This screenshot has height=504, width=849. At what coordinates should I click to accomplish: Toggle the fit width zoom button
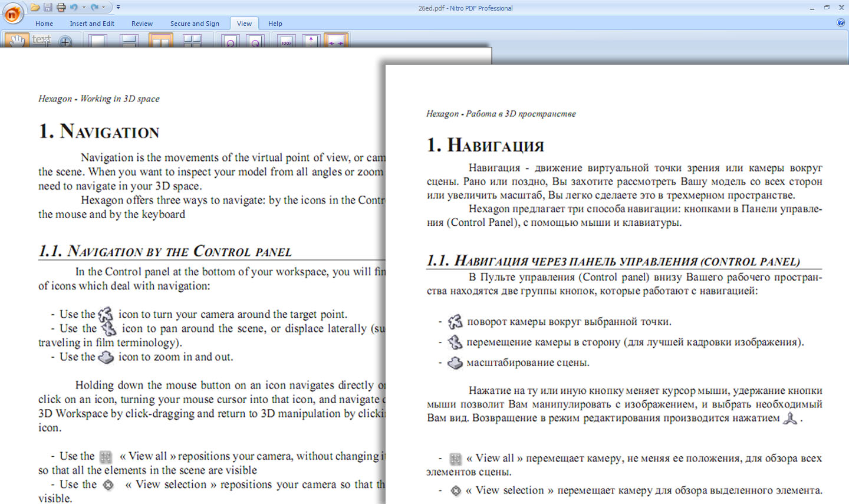336,41
